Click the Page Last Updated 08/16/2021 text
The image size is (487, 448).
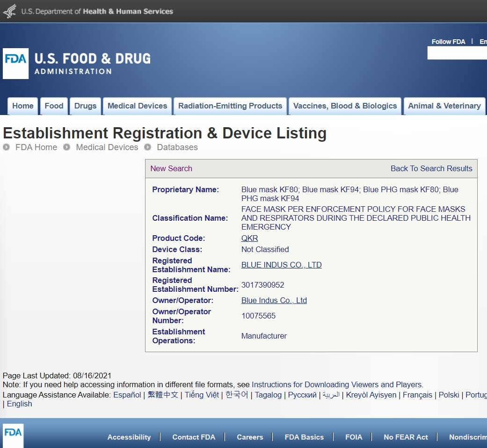click(x=57, y=376)
